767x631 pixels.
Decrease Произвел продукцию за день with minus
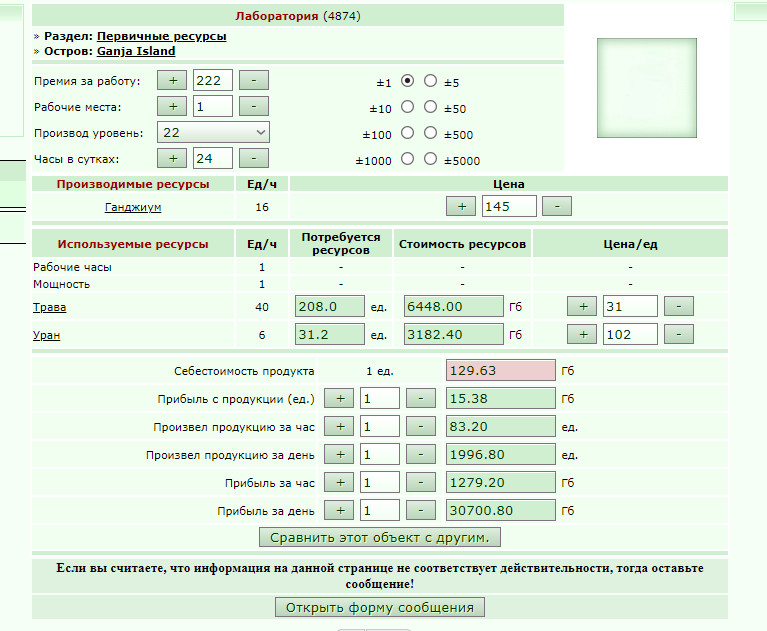point(421,454)
